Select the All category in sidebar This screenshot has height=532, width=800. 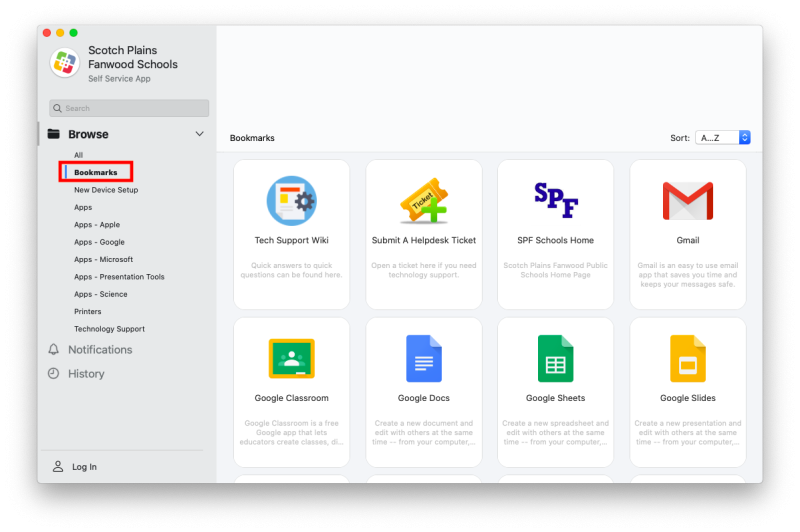(x=78, y=155)
